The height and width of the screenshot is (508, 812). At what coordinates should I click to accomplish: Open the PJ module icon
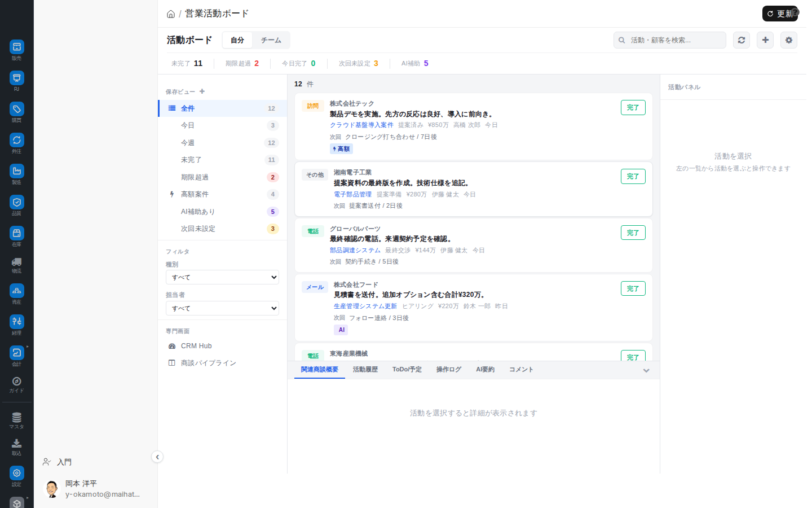pyautogui.click(x=17, y=78)
